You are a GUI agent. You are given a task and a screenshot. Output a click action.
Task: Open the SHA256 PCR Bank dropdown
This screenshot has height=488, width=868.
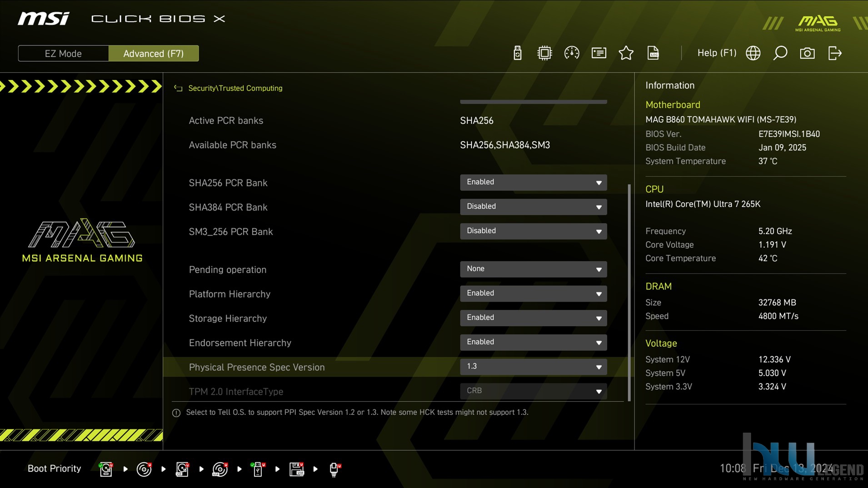coord(533,182)
